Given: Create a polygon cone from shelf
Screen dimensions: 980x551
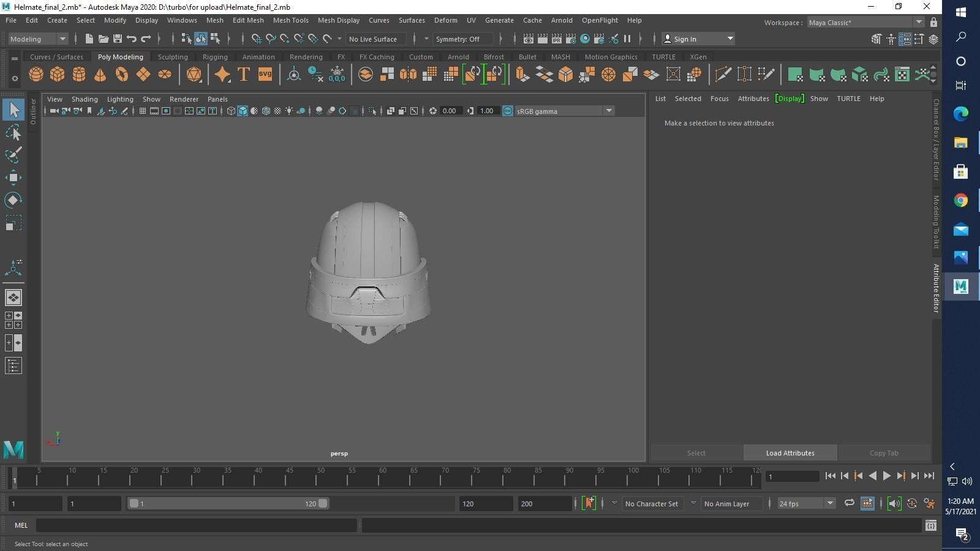Looking at the screenshot, I should coord(100,74).
